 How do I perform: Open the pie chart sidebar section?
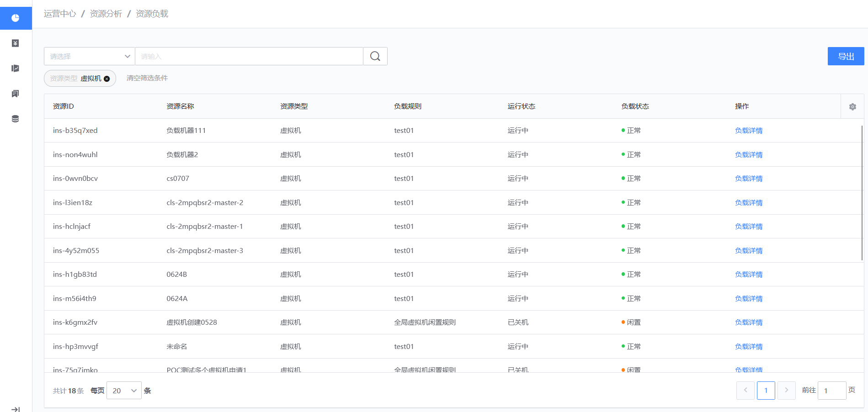point(16,18)
